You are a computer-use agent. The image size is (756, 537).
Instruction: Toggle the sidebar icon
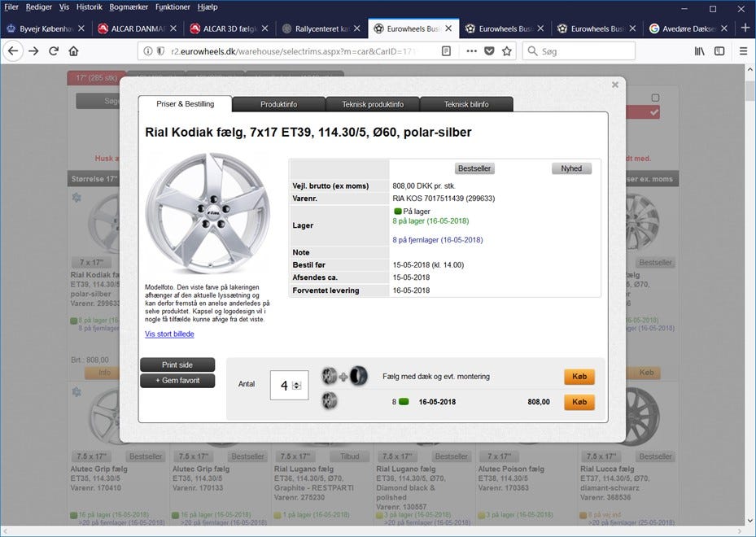click(719, 51)
